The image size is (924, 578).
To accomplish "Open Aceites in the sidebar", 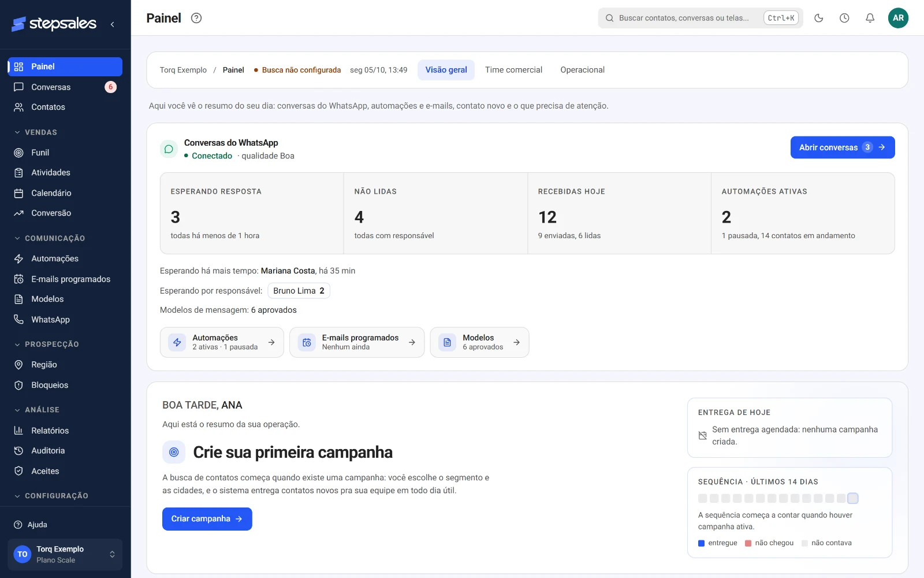I will click(x=65, y=471).
